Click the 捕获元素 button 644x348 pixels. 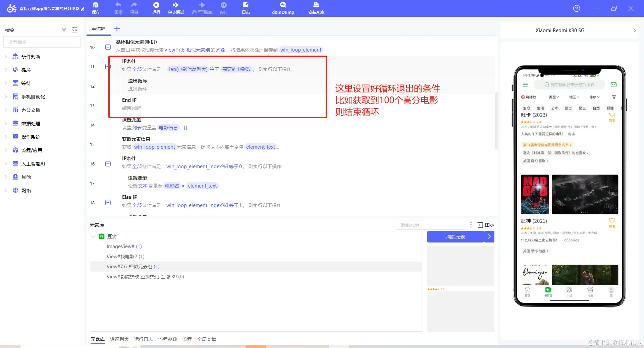coord(455,237)
